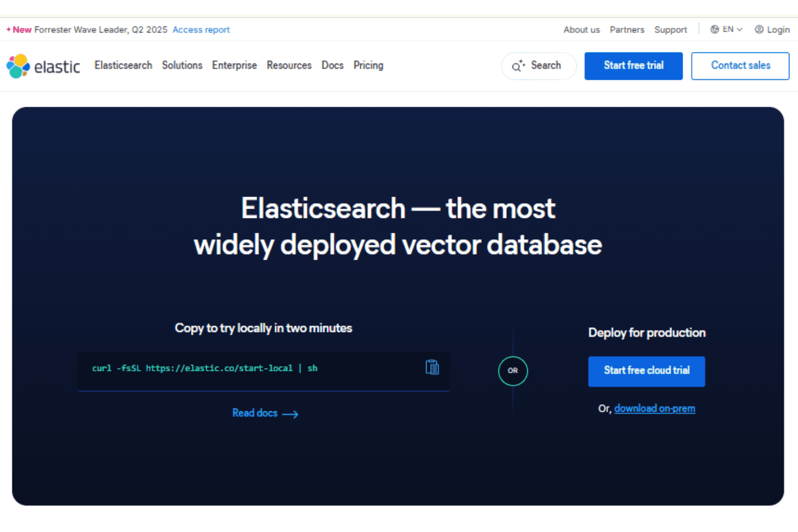Click the Search field
Image resolution: width=798 pixels, height=532 pixels.
(x=539, y=66)
